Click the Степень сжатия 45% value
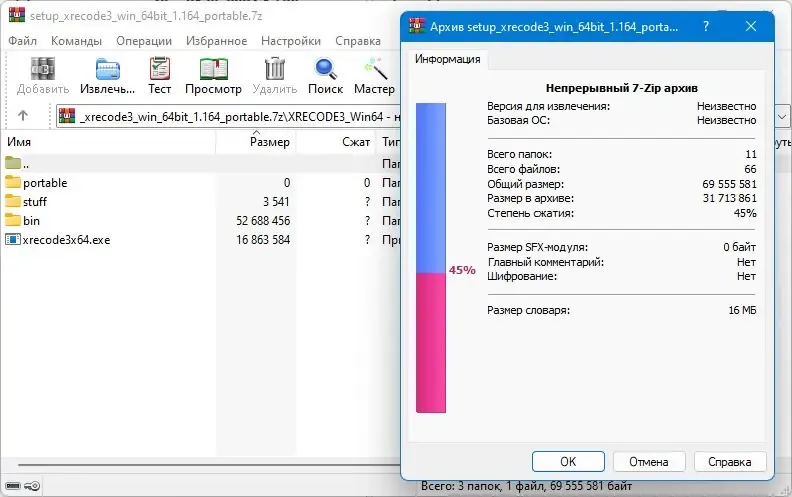792x497 pixels. tap(745, 213)
